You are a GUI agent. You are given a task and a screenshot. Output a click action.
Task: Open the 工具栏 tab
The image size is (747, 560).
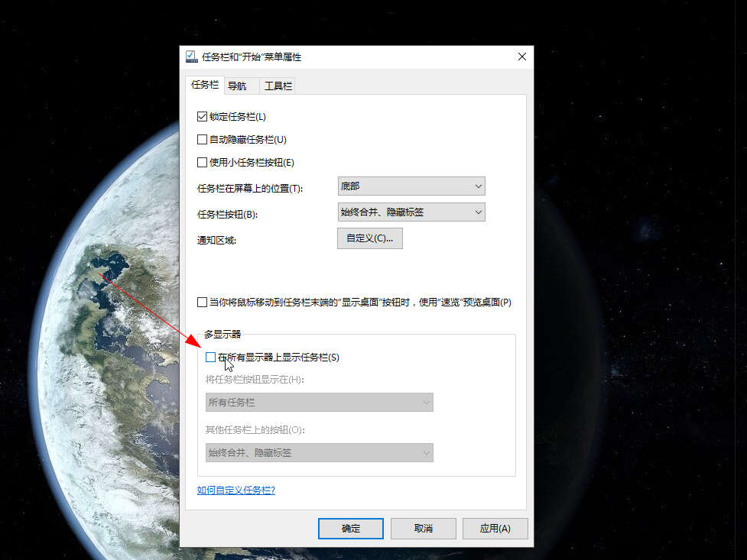point(278,86)
